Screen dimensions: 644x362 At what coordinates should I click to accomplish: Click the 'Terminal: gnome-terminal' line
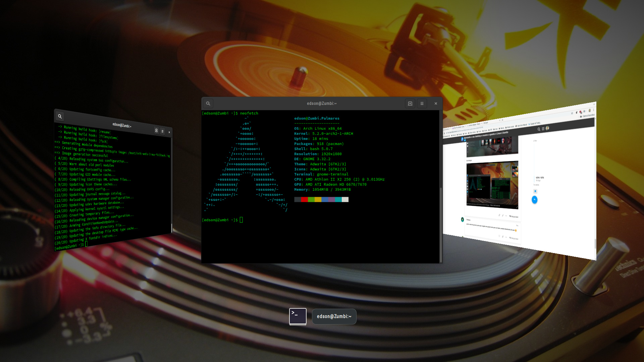[x=321, y=174]
